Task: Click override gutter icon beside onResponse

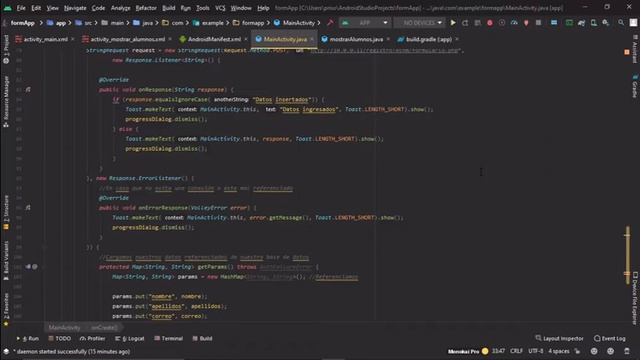Action: (x=28, y=89)
